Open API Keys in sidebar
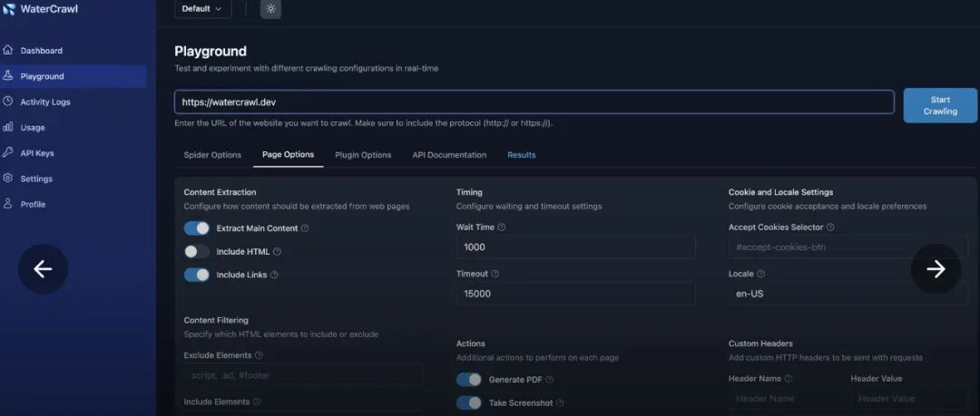The height and width of the screenshot is (416, 980). click(37, 153)
